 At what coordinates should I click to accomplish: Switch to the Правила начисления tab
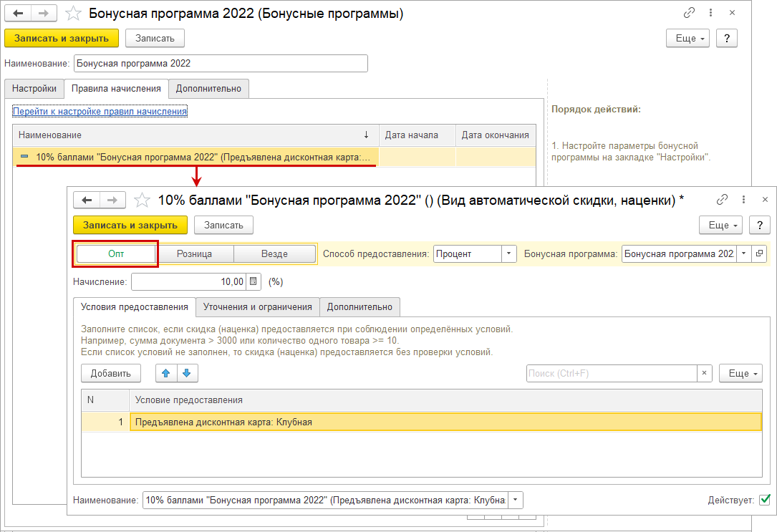(x=116, y=88)
